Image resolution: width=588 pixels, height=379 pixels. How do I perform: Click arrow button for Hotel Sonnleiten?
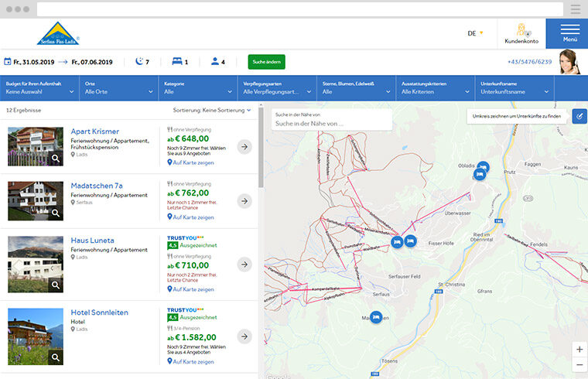point(244,336)
